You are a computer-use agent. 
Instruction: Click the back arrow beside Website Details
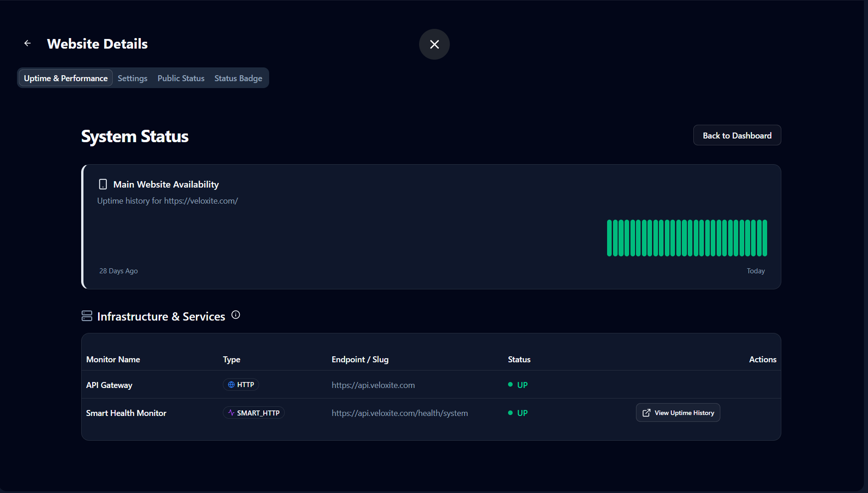(28, 43)
